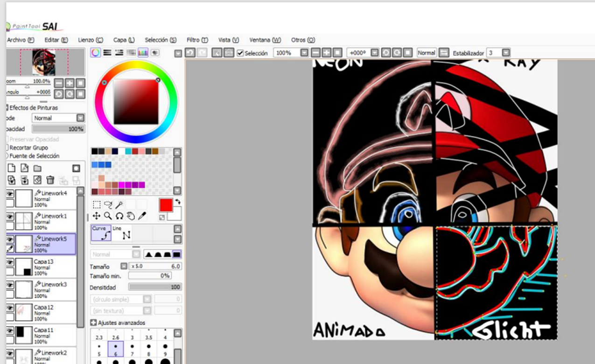This screenshot has height=364, width=595.
Task: Zoom out with navigator minus button
Action: [58, 83]
